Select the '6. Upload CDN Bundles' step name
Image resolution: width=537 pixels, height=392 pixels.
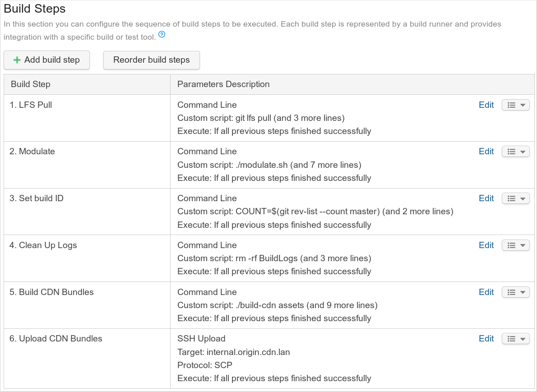point(56,339)
